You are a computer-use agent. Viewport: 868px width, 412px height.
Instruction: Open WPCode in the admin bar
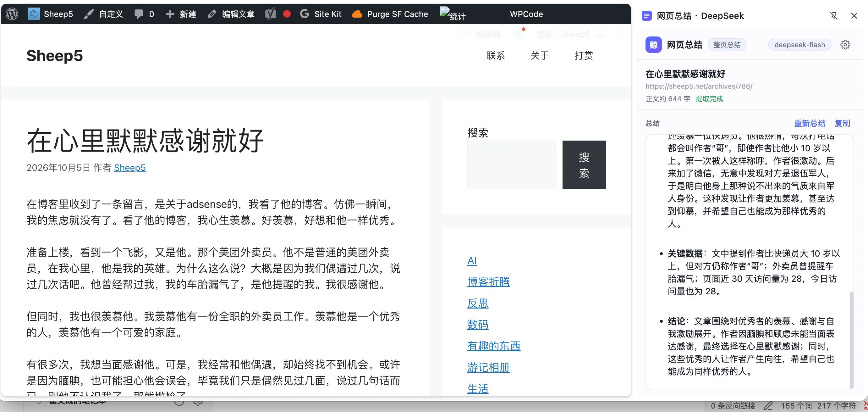click(526, 14)
